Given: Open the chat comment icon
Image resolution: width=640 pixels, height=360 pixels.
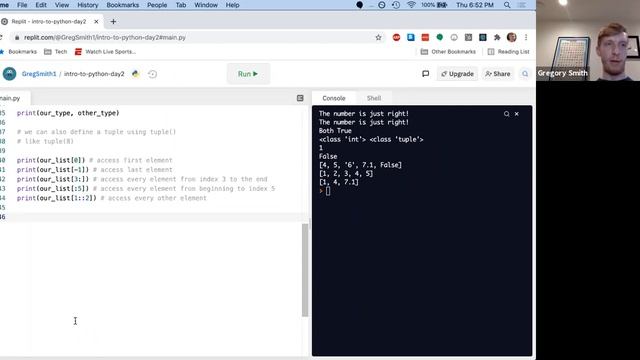Looking at the screenshot, I should click(x=425, y=74).
